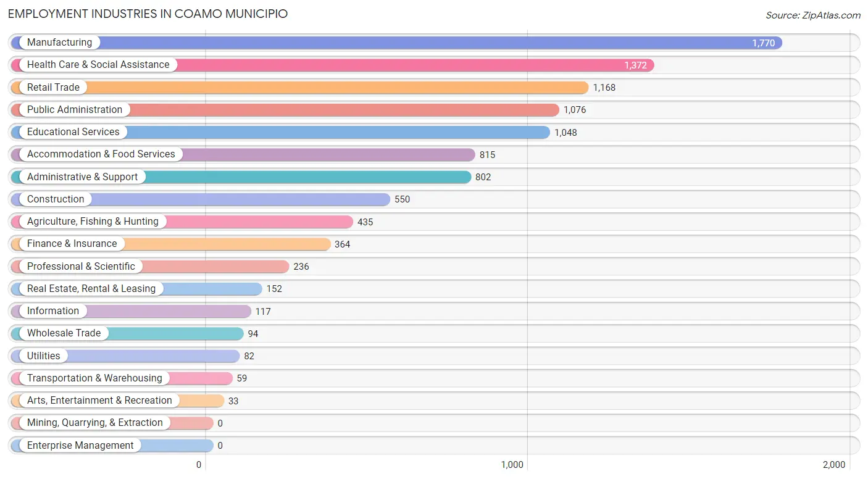The image size is (868, 479).
Task: Select the Finance & Insurance bar
Action: (x=171, y=244)
